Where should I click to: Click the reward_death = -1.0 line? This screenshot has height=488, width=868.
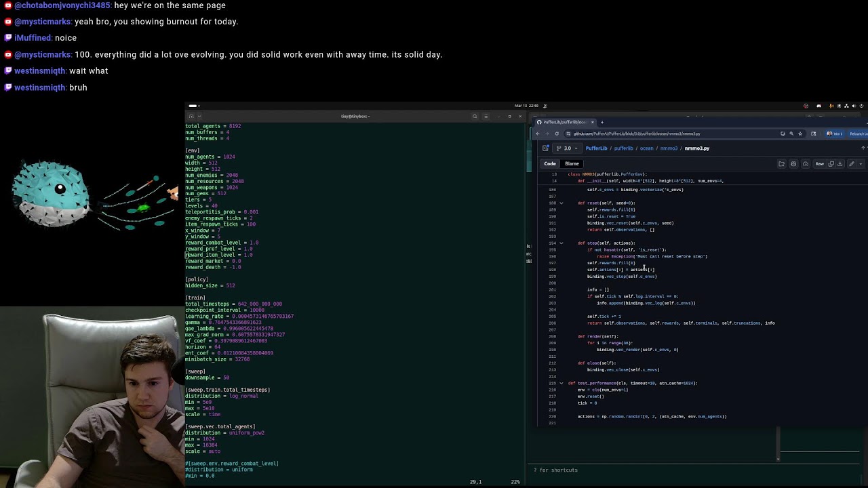point(213,267)
